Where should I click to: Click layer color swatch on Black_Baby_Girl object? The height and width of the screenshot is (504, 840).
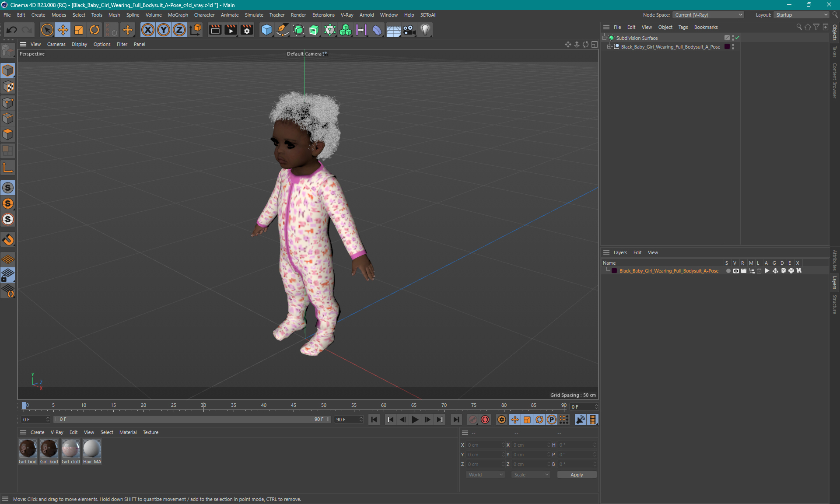tap(727, 47)
